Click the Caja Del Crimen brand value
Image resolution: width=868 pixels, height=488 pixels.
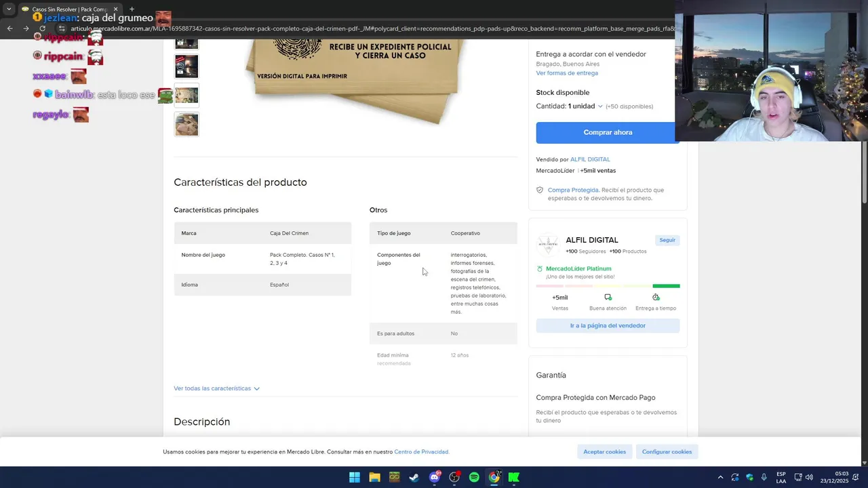(x=289, y=233)
